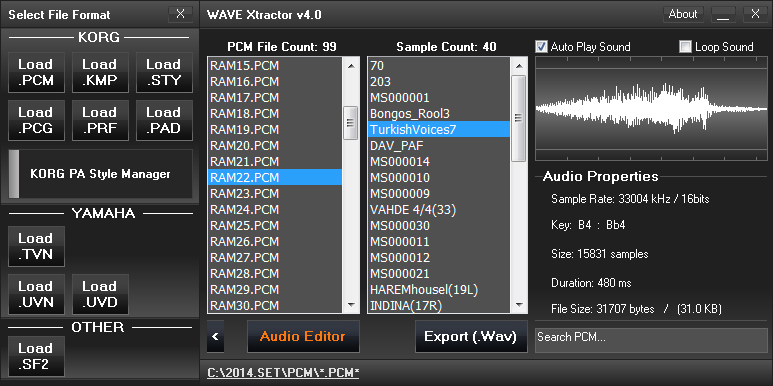Select RAM24.PCM in the file list
Screen dimensions: 773x386
tap(275, 210)
